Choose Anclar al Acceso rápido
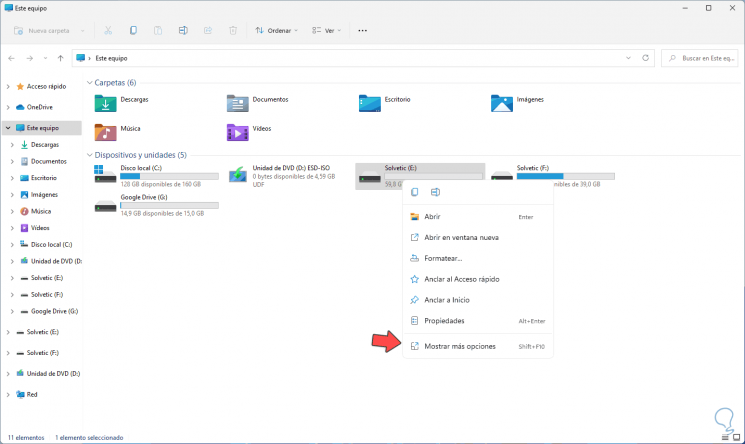Viewport: 745px width, 444px height. pos(478,279)
